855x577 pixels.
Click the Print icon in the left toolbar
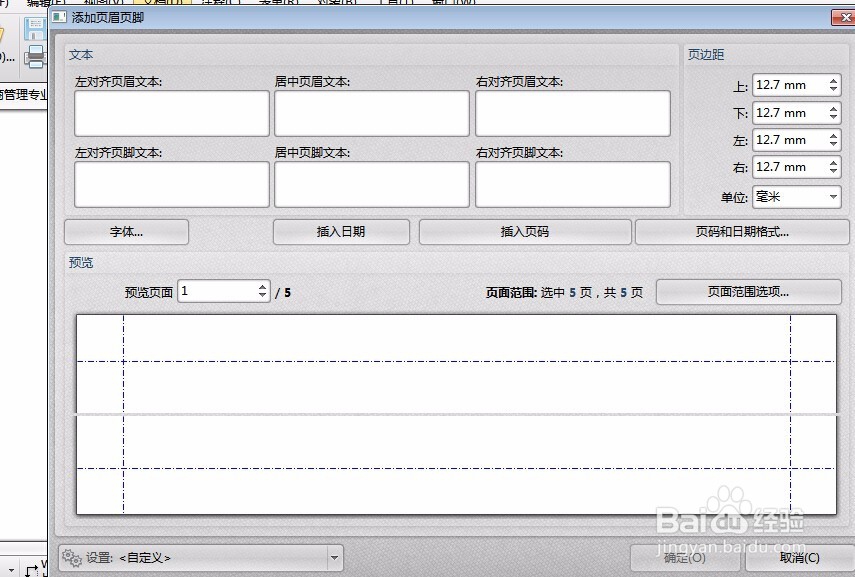pos(35,56)
